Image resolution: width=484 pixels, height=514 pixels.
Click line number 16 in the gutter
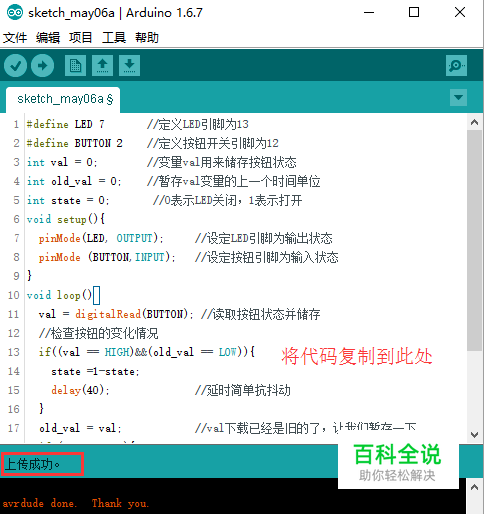(14, 409)
